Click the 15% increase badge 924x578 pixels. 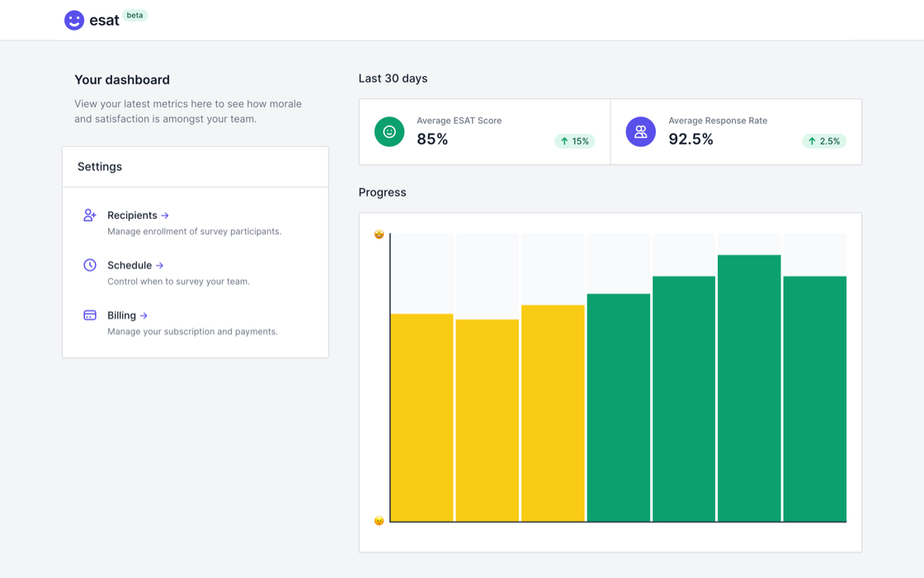[575, 141]
